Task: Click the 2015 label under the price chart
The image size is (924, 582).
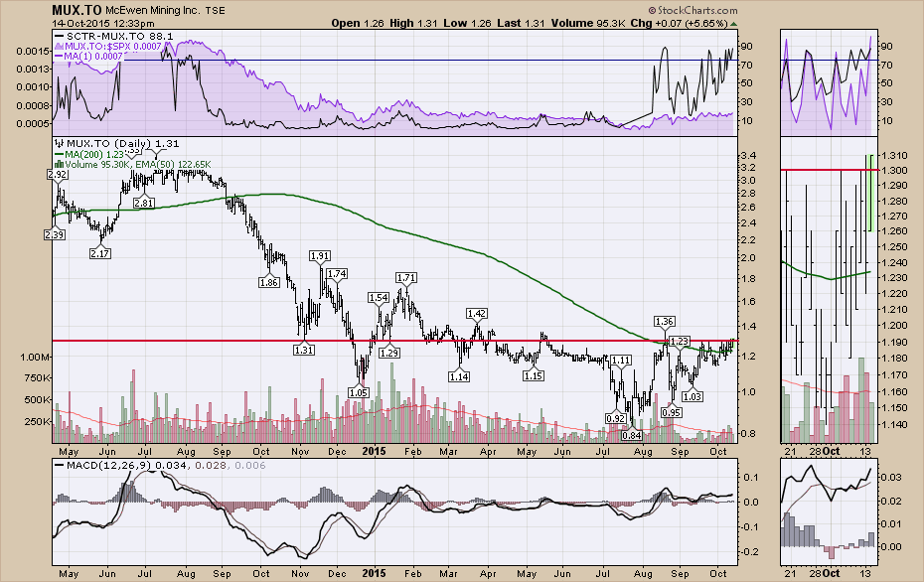Action: tap(374, 451)
